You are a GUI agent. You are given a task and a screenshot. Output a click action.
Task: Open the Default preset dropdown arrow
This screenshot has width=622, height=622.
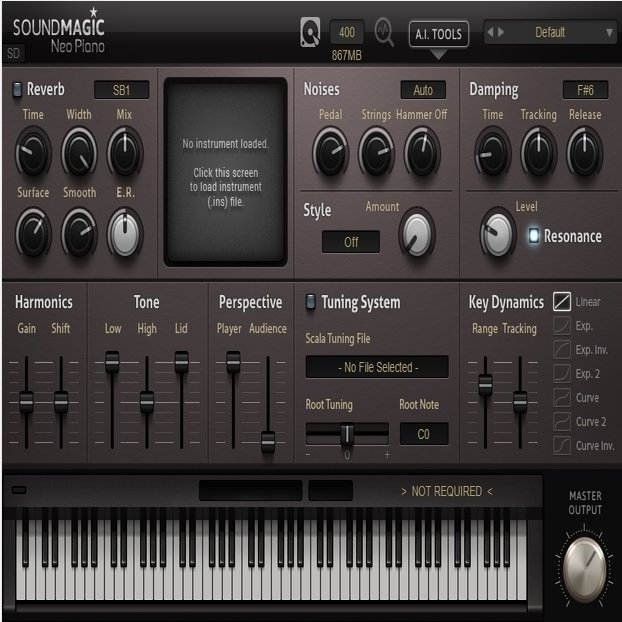tap(609, 32)
